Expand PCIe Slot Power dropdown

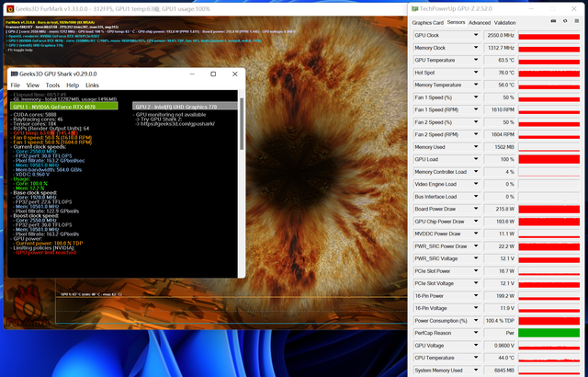pyautogui.click(x=476, y=271)
